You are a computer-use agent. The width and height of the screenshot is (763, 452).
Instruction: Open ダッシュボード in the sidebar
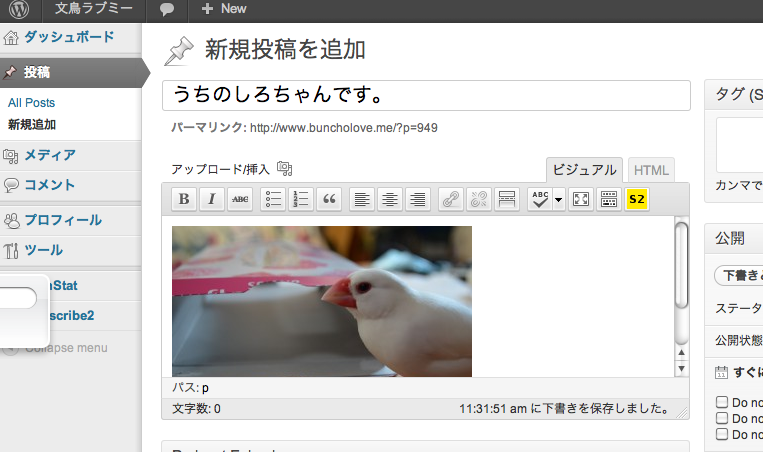pyautogui.click(x=69, y=37)
